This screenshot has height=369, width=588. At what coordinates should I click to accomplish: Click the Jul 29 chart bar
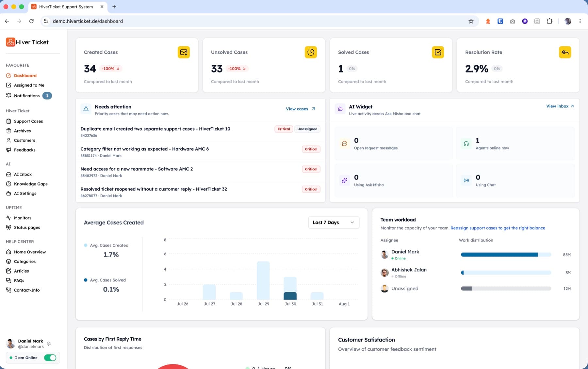(x=263, y=281)
